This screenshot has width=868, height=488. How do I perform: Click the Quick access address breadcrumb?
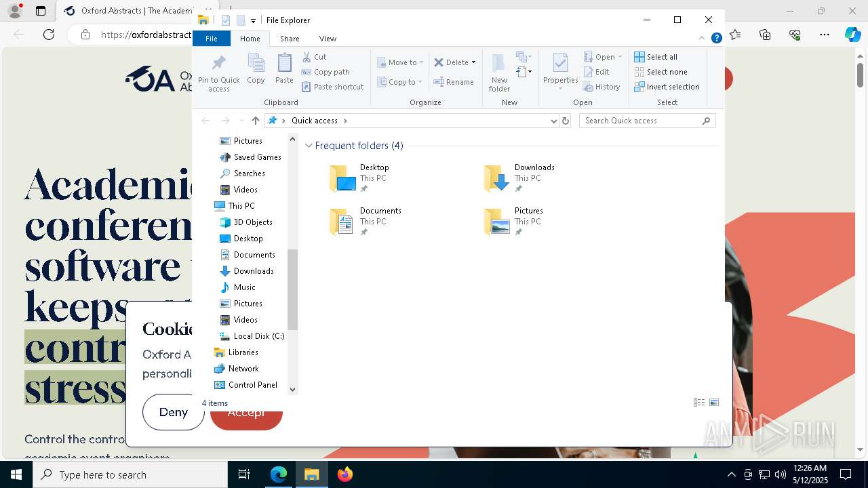315,121
